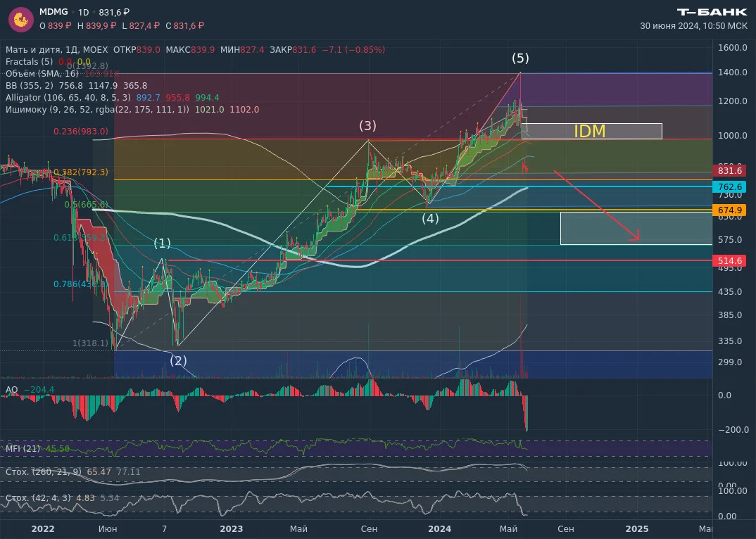Click the wave (4) label
The width and height of the screenshot is (756, 539).
pyautogui.click(x=430, y=218)
